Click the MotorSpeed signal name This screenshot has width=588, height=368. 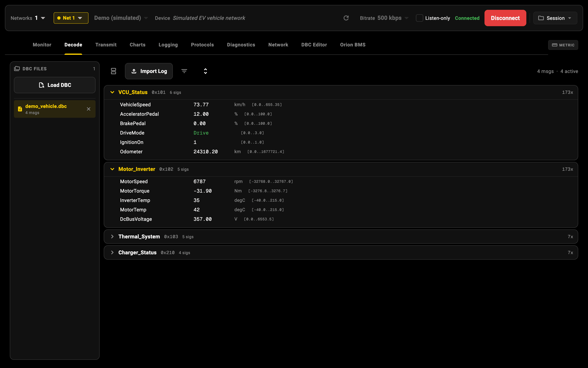pos(134,182)
